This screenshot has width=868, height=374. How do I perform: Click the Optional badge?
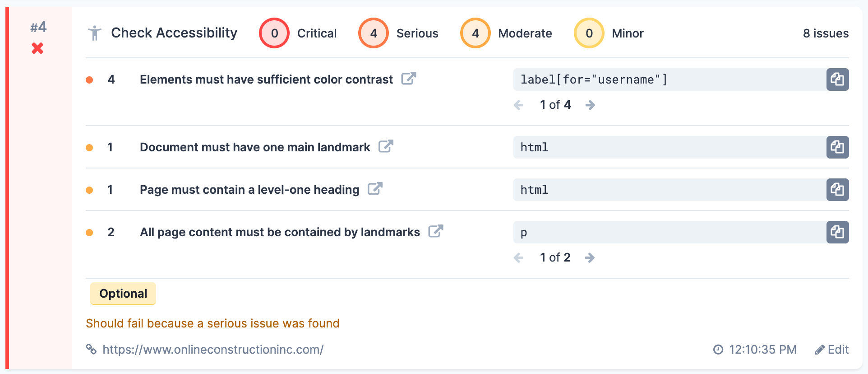(123, 294)
